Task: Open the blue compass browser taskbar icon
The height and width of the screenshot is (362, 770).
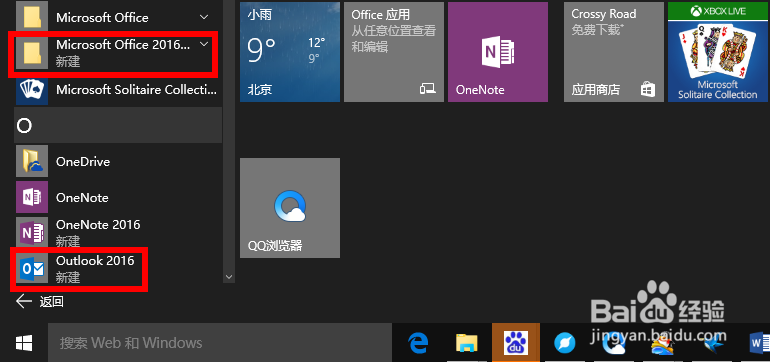Action: [x=565, y=342]
